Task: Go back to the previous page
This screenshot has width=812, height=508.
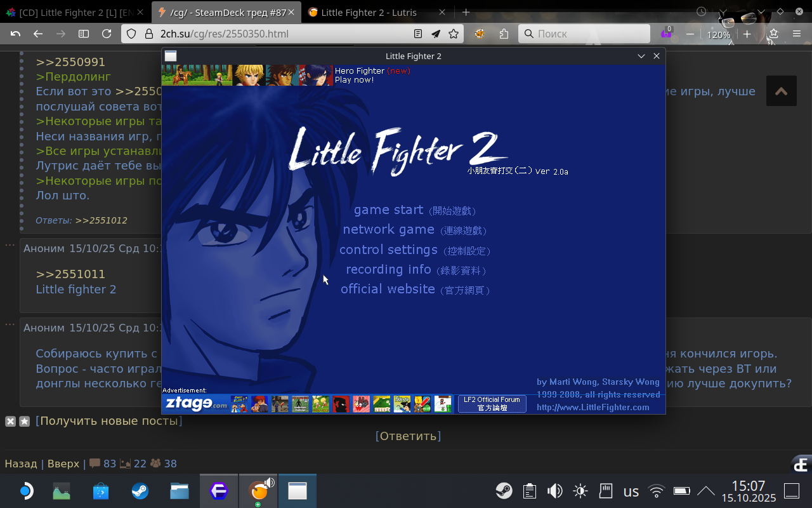Action: coord(38,34)
